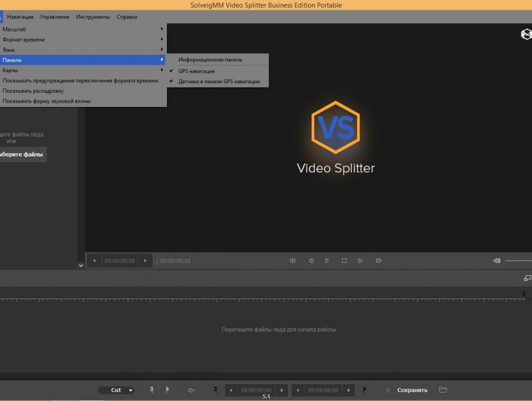This screenshot has width=532, height=401.
Task: Adjust the volume slider
Action: point(518,261)
